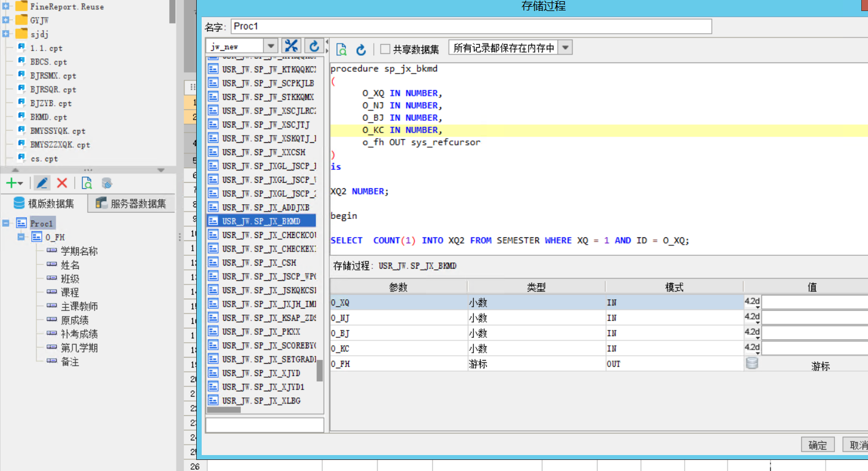Expand the GYJW folder
The height and width of the screenshot is (471, 868).
point(6,20)
